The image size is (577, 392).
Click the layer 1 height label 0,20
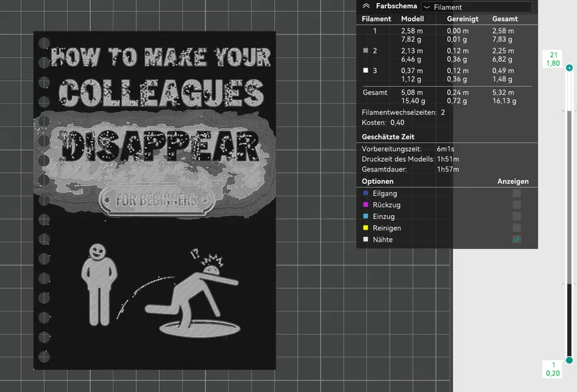pos(553,373)
